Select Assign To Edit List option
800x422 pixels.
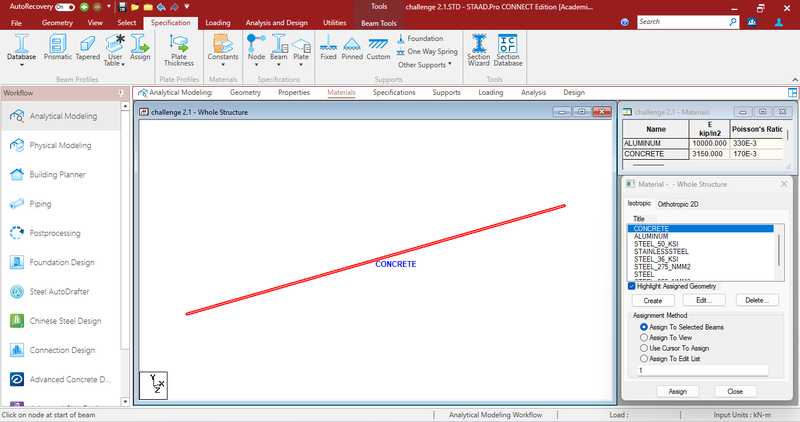(644, 359)
